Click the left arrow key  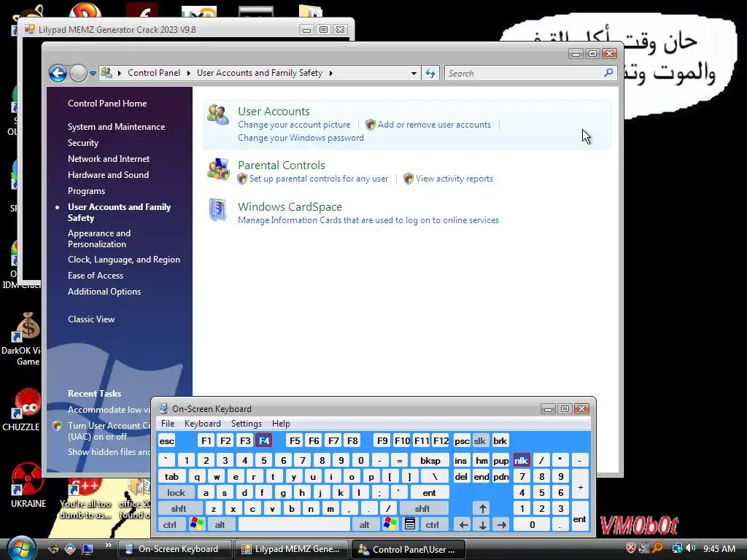pos(463,525)
